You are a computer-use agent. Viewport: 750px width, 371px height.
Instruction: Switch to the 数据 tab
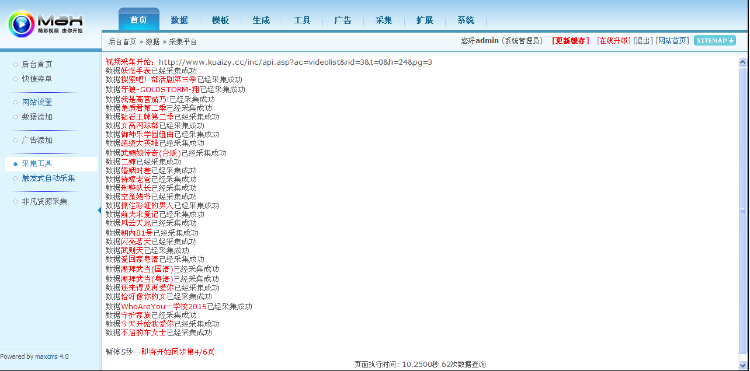(179, 21)
